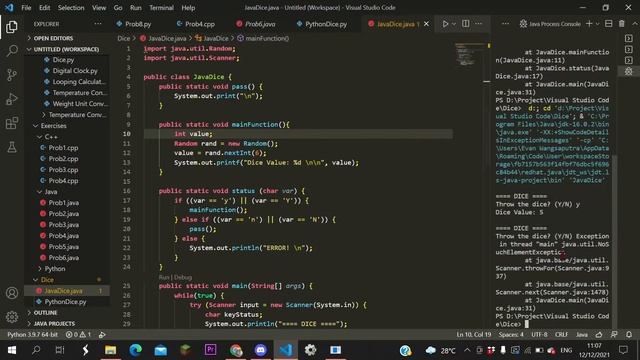This screenshot has height=360, width=640.
Task: Open Microsoft Edge from taskbar
Action: click(136, 350)
